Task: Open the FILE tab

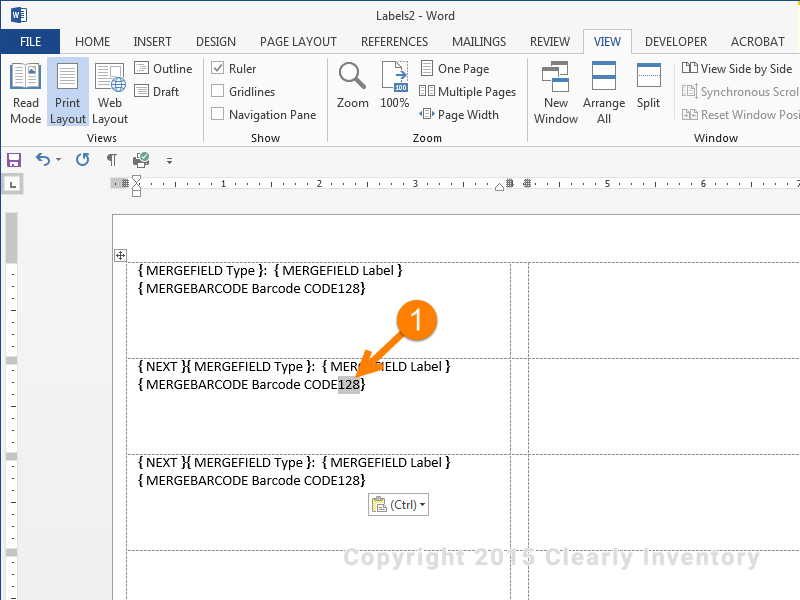Action: click(x=31, y=41)
